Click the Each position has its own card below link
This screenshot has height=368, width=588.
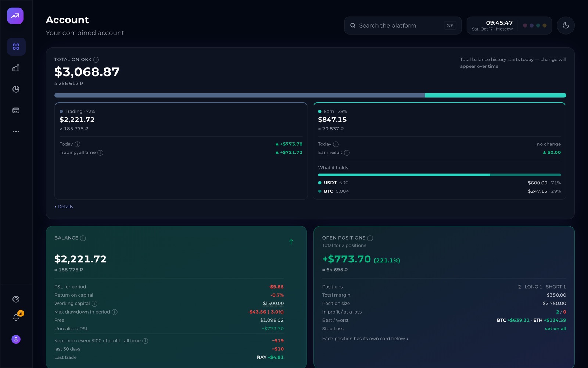click(365, 339)
